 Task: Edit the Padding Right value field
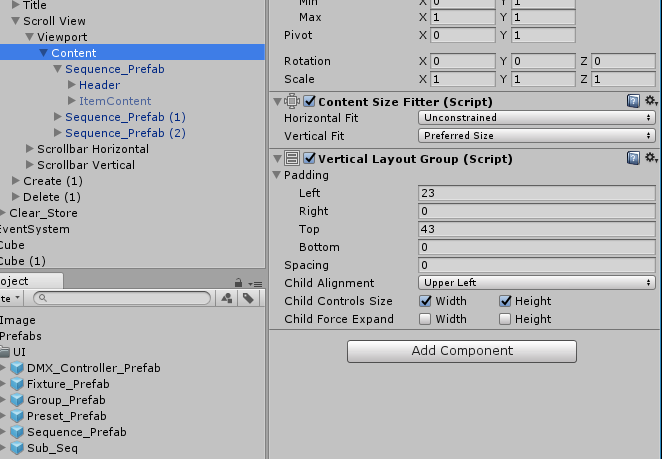click(x=537, y=211)
